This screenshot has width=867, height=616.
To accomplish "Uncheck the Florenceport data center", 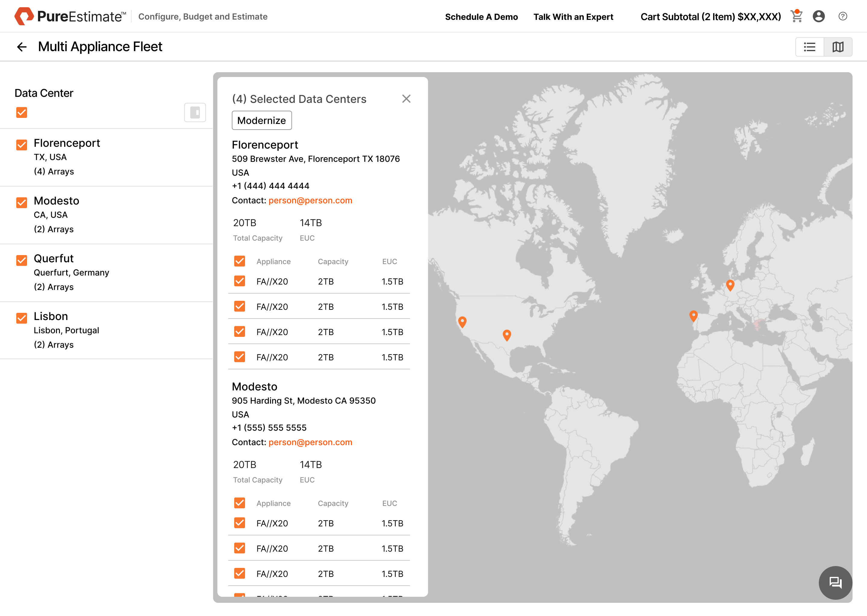I will (22, 144).
